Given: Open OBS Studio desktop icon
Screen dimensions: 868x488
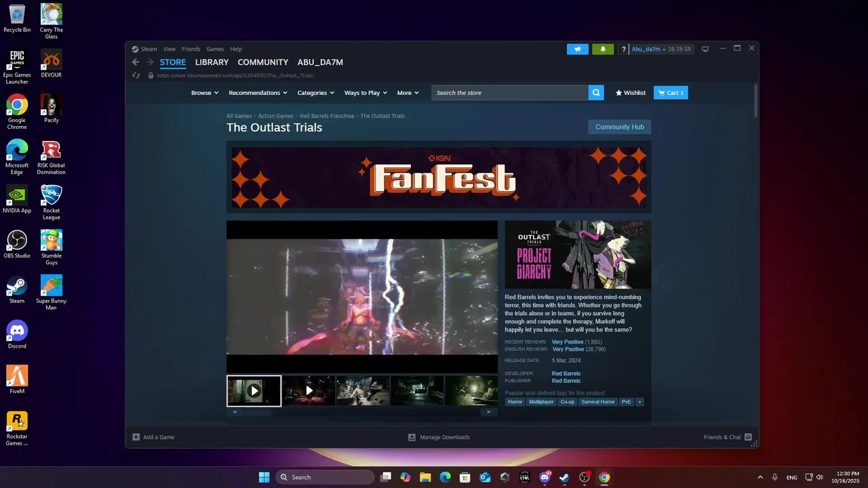Looking at the screenshot, I should (17, 245).
